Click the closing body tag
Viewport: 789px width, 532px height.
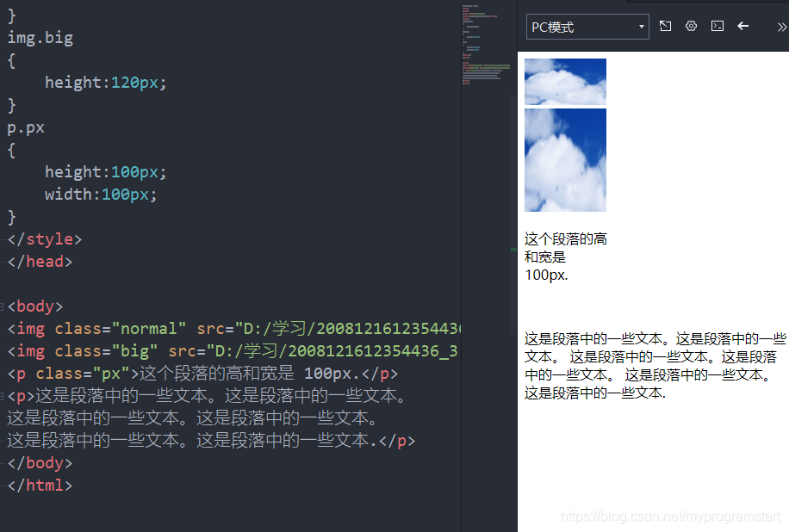40,462
